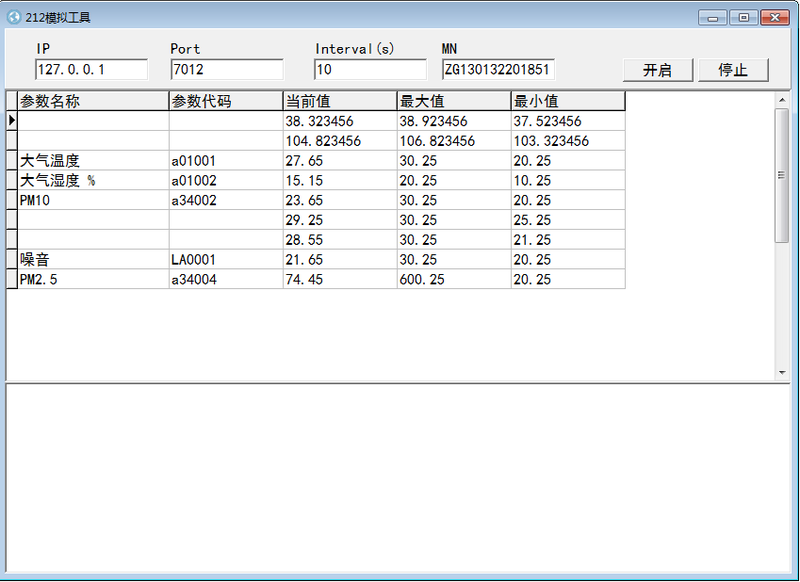This screenshot has width=800, height=582.
Task: Select the min value cell 25.25
Action: [x=568, y=220]
